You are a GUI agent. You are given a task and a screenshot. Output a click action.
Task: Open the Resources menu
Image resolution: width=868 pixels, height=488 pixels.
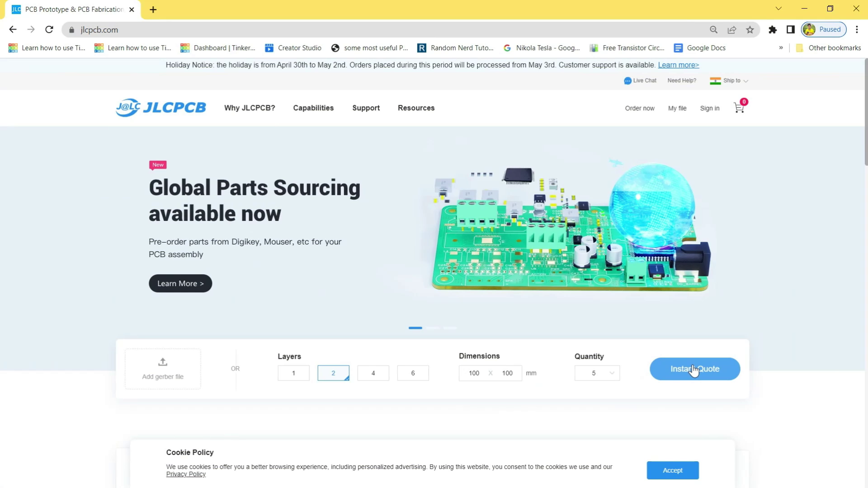pos(416,108)
